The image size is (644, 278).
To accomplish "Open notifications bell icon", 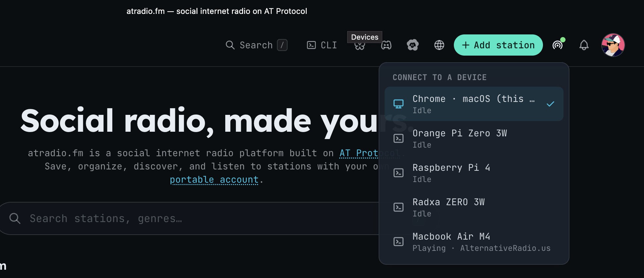I will 584,45.
